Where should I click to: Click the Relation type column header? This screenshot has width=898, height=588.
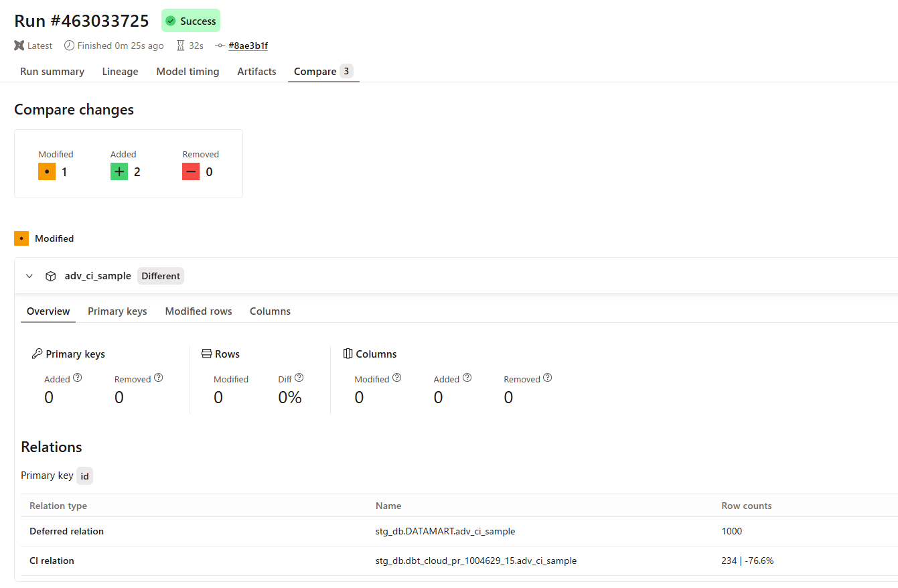coord(58,506)
